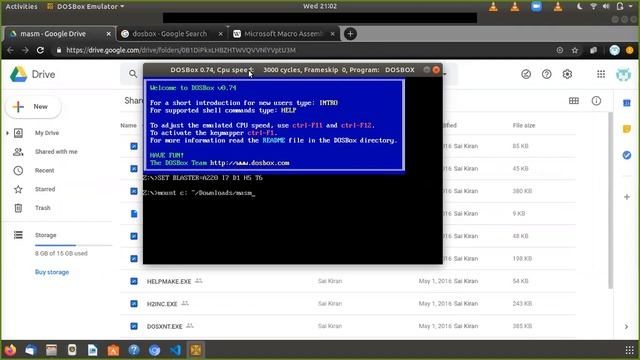Go forward in browser history
The height and width of the screenshot is (360, 640).
point(25,50)
